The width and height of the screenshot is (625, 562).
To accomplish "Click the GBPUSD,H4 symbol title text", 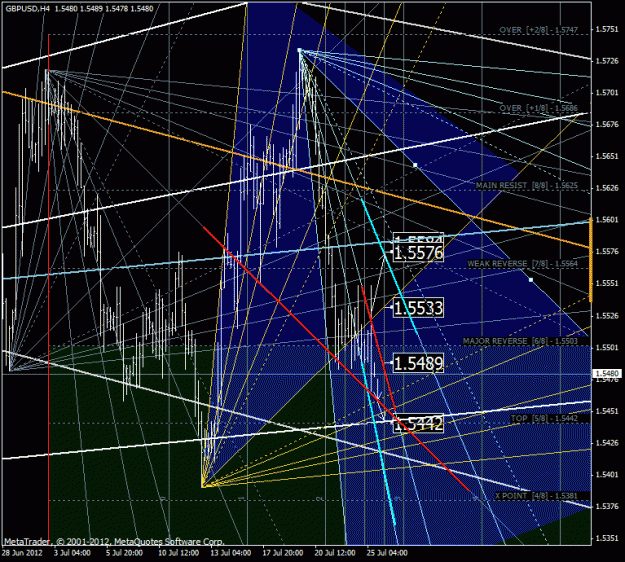I will [28, 8].
